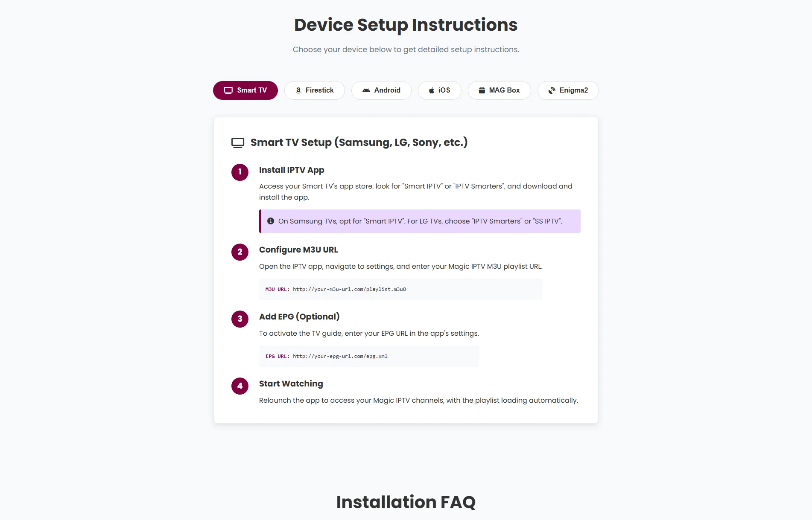Click the Apple icon on iOS tab
This screenshot has width=812, height=520.
431,90
